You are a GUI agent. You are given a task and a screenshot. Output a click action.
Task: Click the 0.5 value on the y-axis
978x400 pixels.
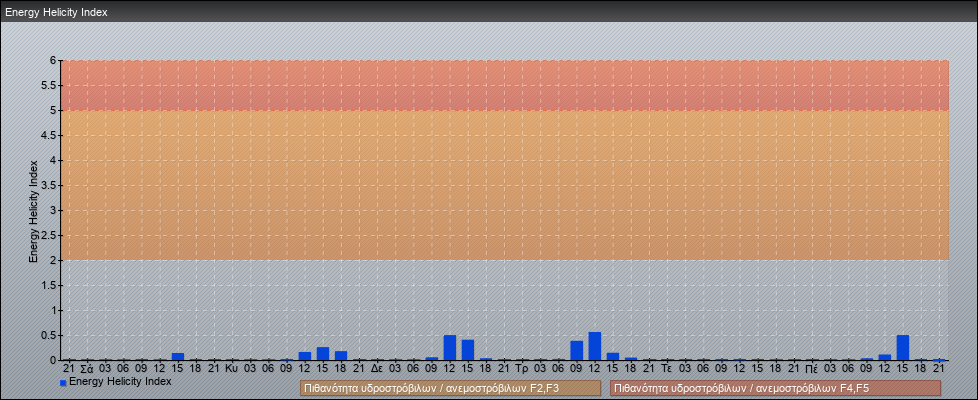49,335
